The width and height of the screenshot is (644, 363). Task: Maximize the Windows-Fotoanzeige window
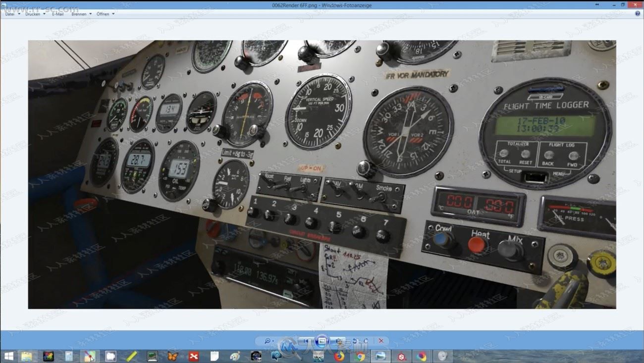point(623,4)
